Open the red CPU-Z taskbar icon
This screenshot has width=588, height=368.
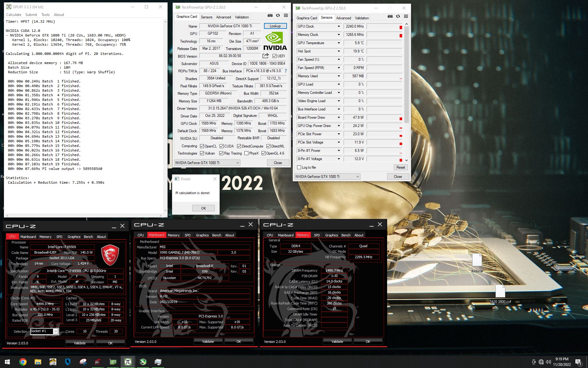pos(98,362)
